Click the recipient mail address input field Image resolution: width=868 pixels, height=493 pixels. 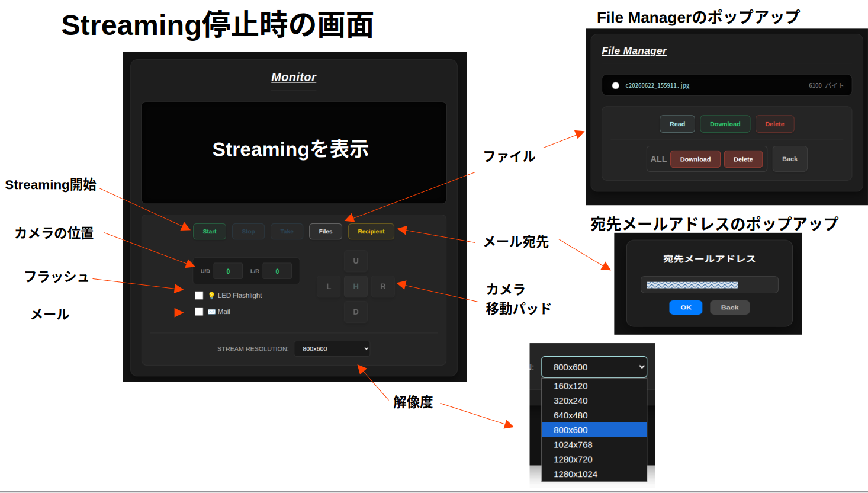tap(709, 285)
